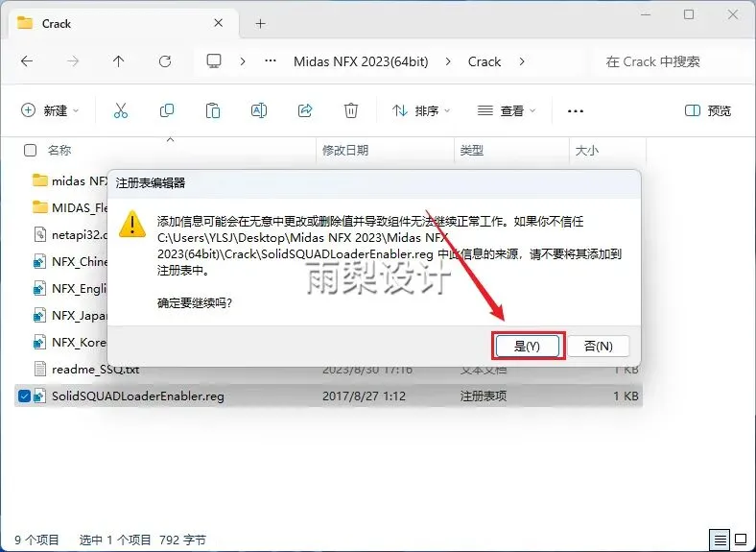The image size is (756, 552).
Task: Click the 注册表项 type cell
Action: tap(484, 396)
